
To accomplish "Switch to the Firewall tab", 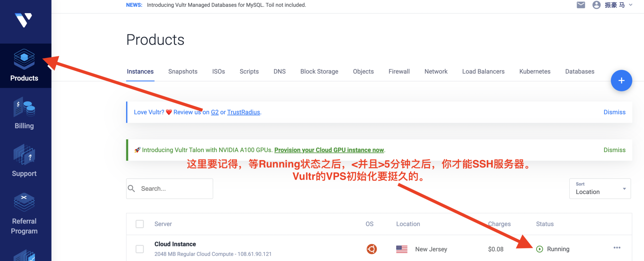I will point(399,71).
